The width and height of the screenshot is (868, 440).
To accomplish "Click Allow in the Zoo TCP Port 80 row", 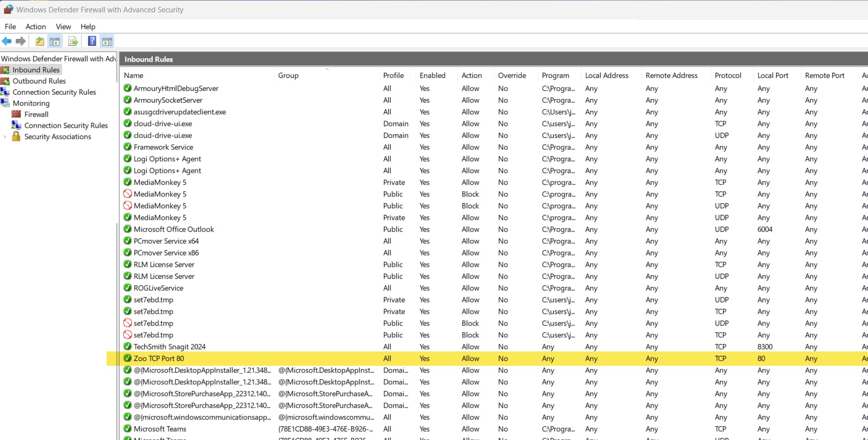I will tap(470, 359).
